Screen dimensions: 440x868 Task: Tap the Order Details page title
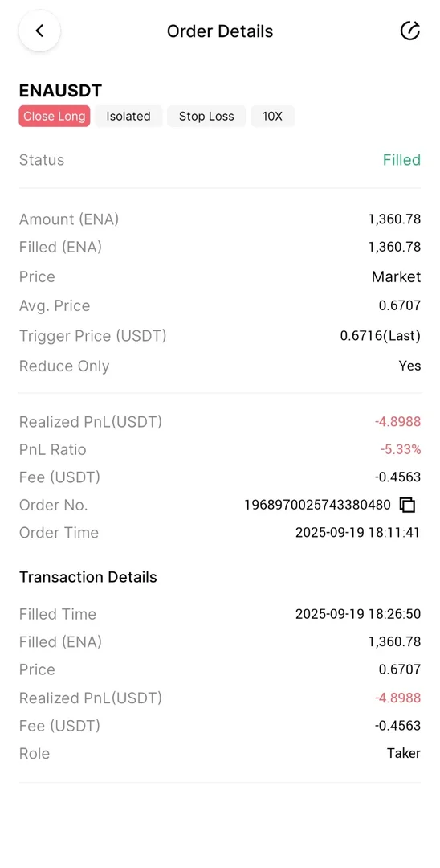click(x=220, y=31)
